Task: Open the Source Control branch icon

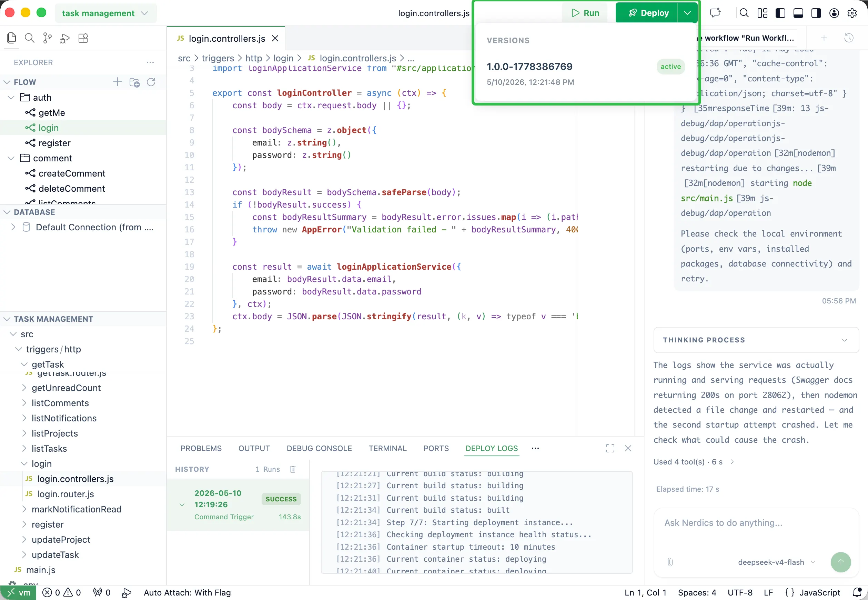Action: click(x=47, y=38)
